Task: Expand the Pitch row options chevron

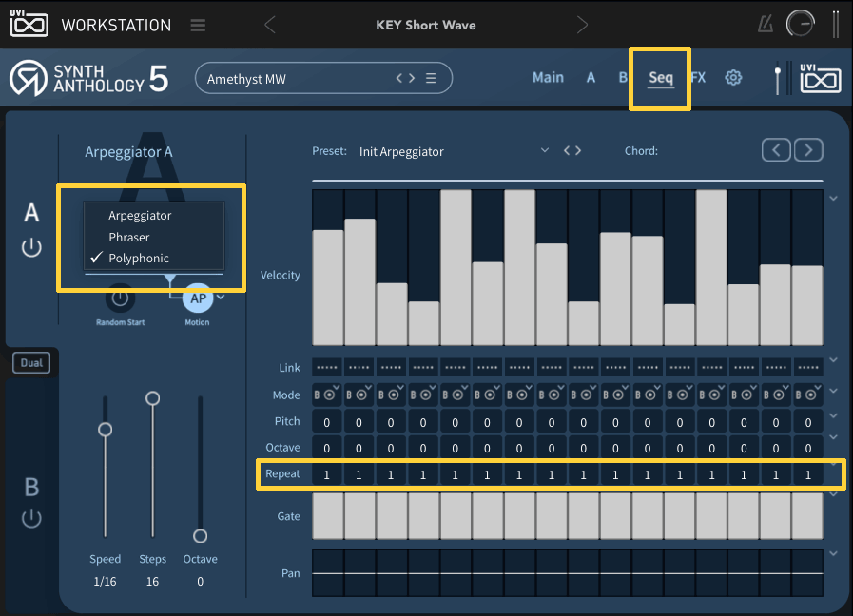Action: (833, 415)
